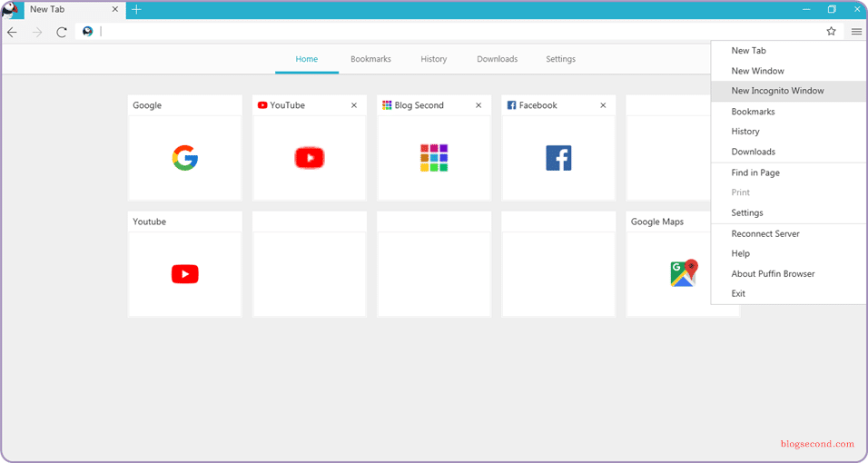The image size is (868, 463).
Task: Click the back arrow navigation button
Action: pyautogui.click(x=12, y=32)
